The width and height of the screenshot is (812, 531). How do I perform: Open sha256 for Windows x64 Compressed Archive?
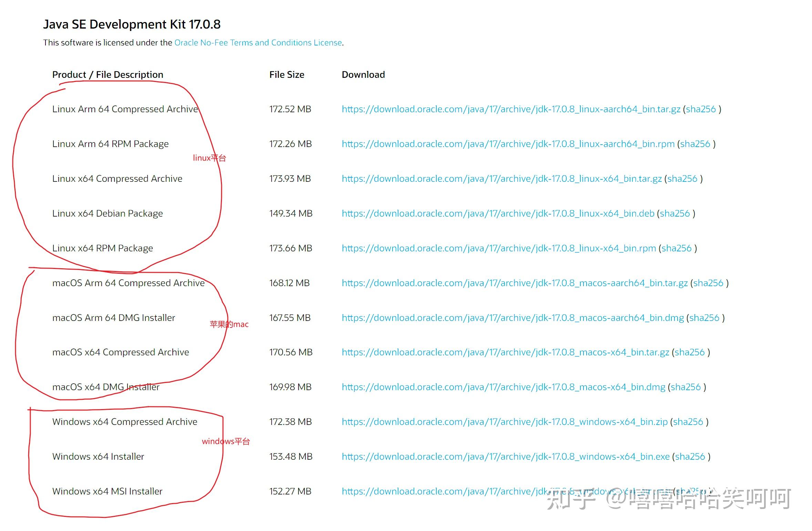click(688, 422)
